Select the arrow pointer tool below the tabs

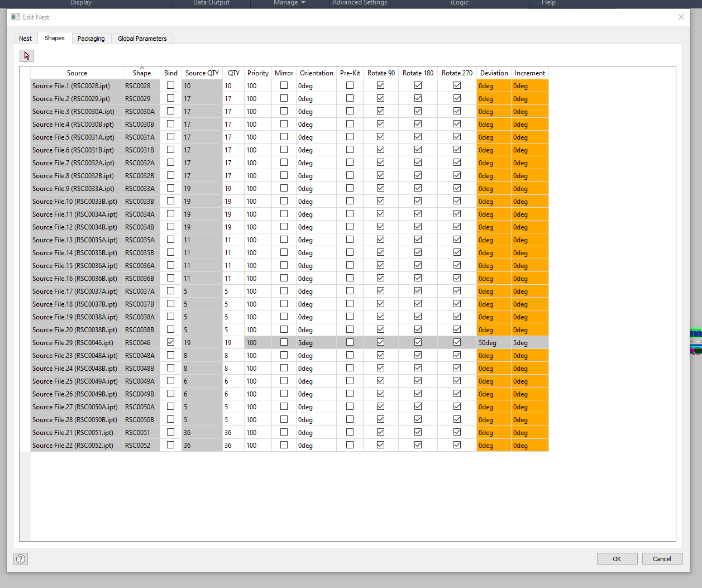[x=26, y=56]
